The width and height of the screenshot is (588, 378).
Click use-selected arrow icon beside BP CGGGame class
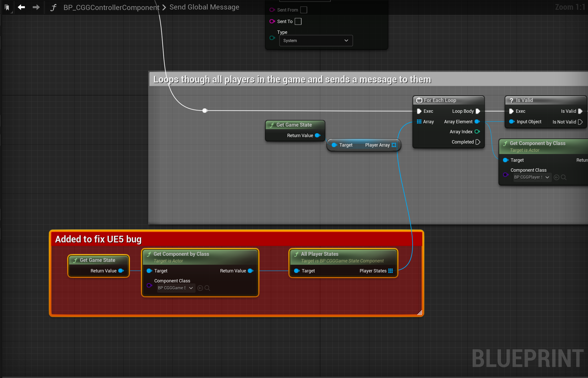point(200,288)
